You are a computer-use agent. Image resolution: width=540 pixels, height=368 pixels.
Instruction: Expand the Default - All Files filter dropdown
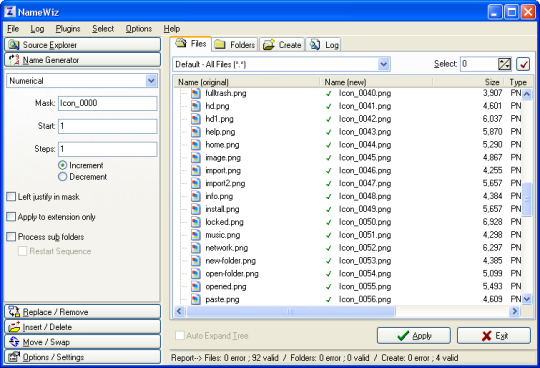(x=384, y=64)
